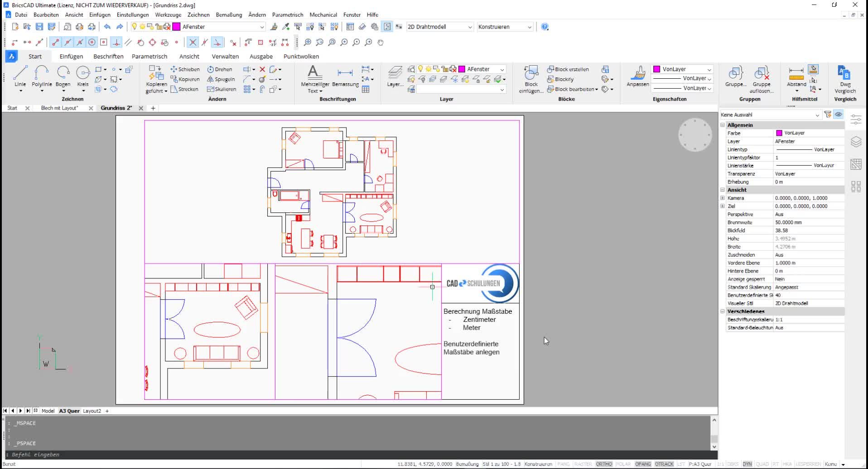The image size is (868, 469).
Task: Toggle QUAD in status bar
Action: point(762,464)
